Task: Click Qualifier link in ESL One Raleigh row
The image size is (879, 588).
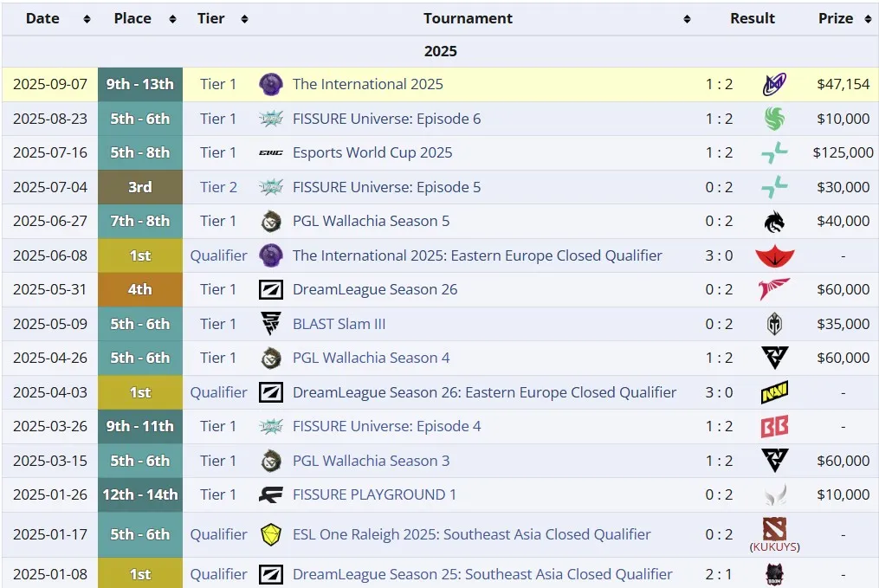Action: click(218, 535)
